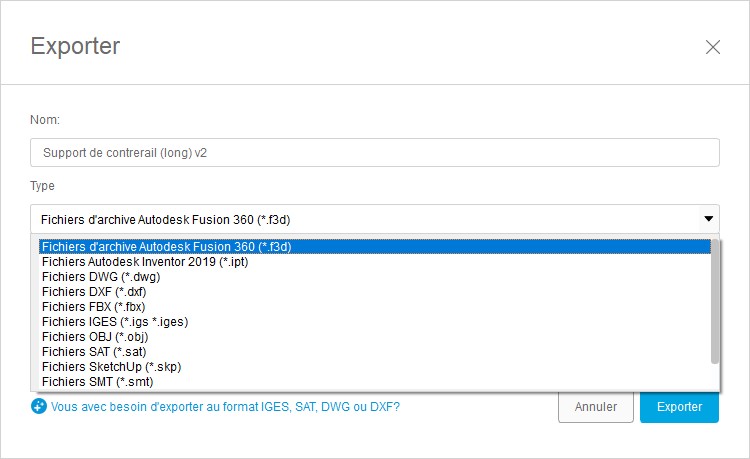Screen dimensions: 750x459
Task: Choose Fichiers FBX (*.fbx) option
Action: (x=375, y=306)
